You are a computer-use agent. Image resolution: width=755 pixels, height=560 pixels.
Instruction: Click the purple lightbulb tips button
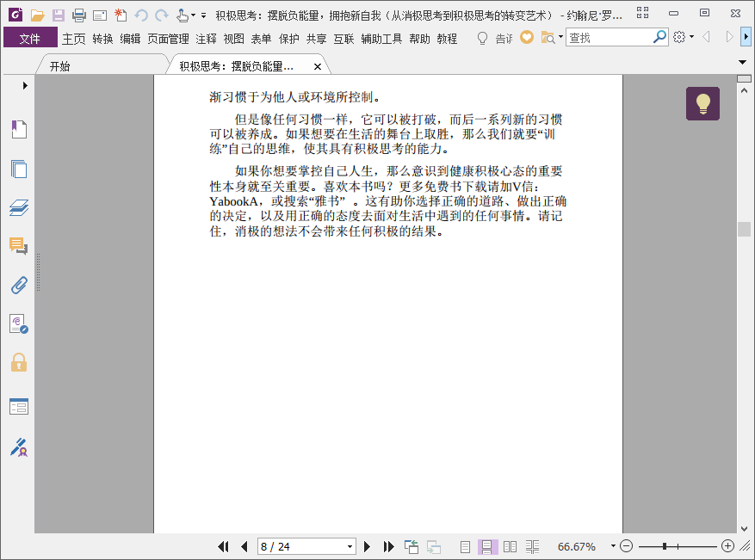[703, 103]
